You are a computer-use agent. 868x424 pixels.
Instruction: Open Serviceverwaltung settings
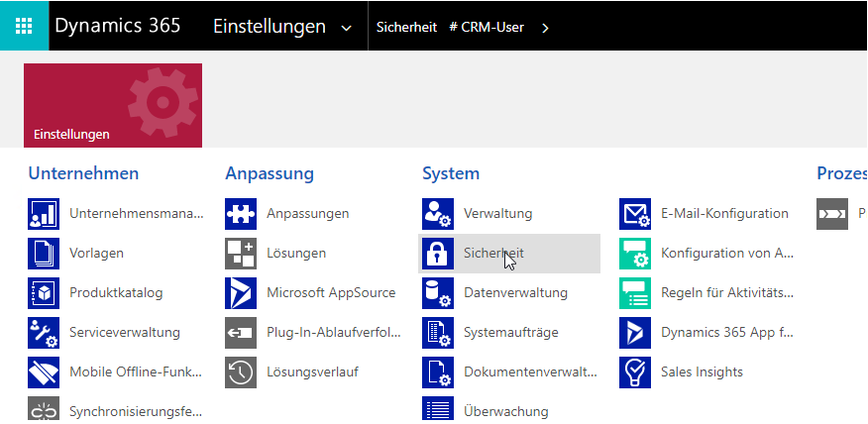124,333
